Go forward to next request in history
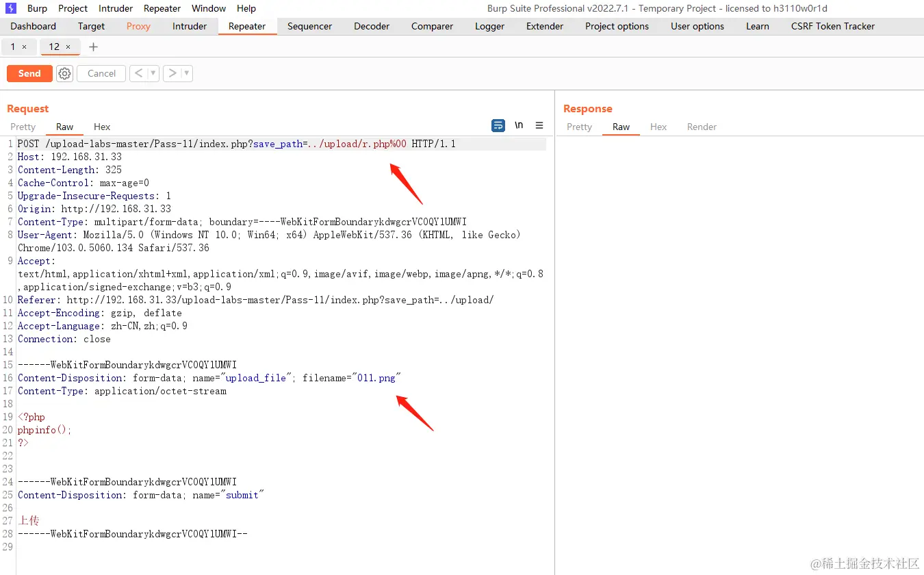This screenshot has width=924, height=575. click(x=172, y=73)
